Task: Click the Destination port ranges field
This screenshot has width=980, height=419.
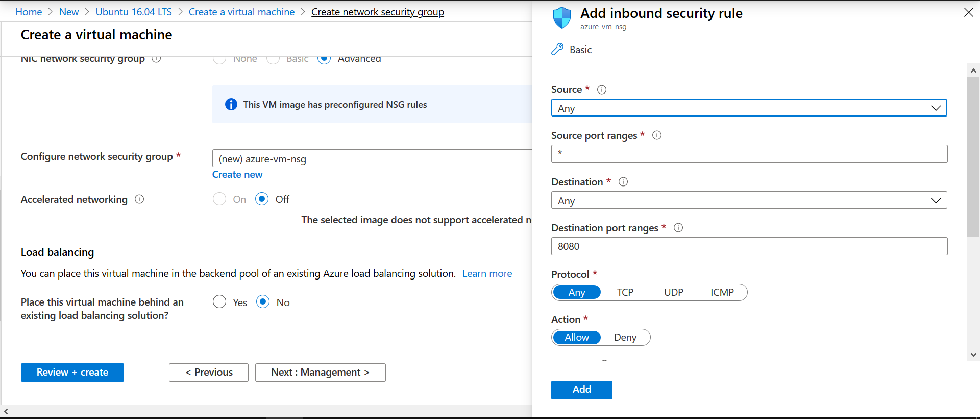Action: click(x=749, y=246)
